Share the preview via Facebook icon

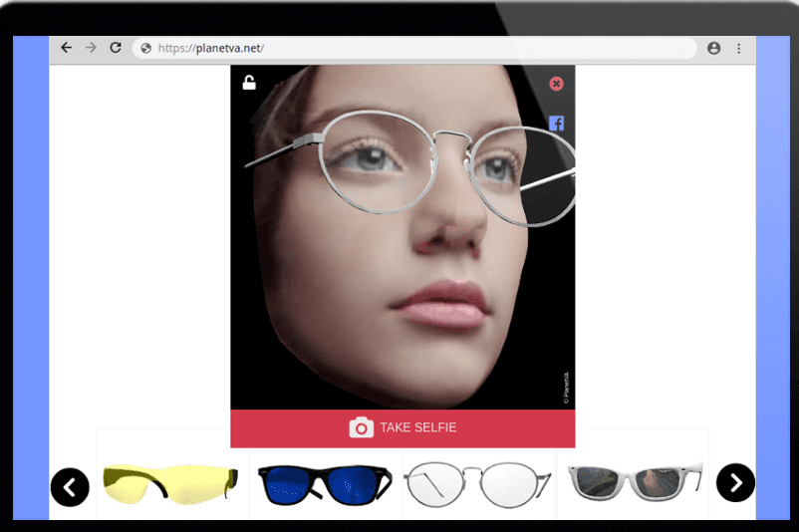[557, 124]
